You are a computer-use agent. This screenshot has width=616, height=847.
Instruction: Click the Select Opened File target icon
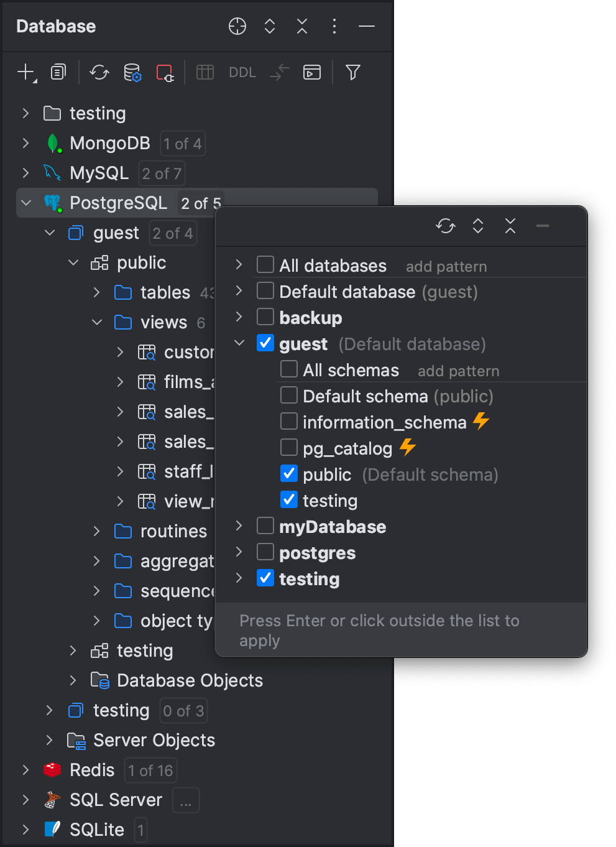[x=237, y=26]
